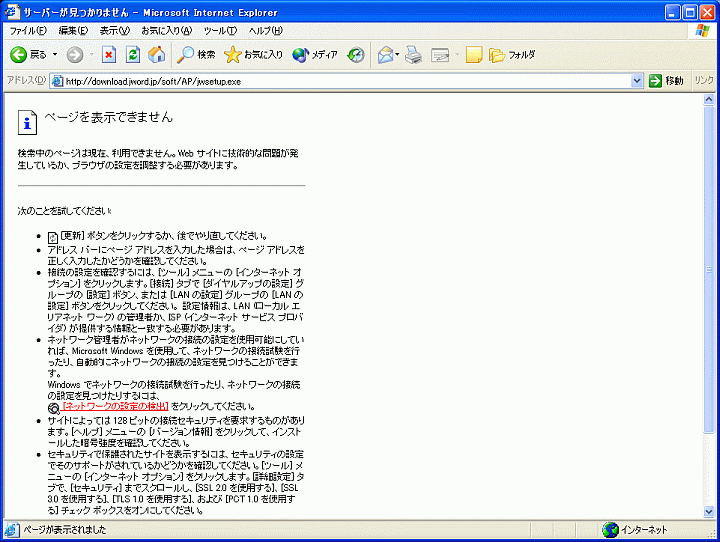Click inside the address bar URL field
Image resolution: width=720 pixels, height=542 pixels.
click(340, 80)
